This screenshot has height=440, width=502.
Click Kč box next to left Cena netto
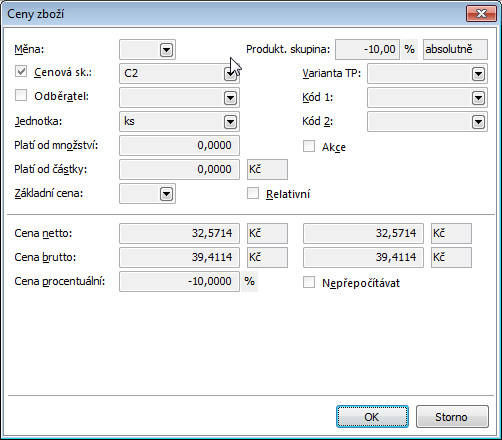(267, 233)
